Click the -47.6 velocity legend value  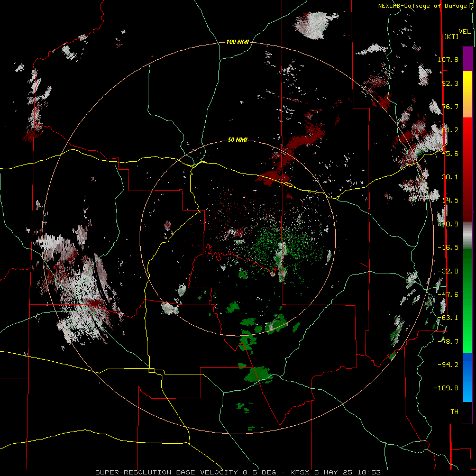(x=448, y=295)
